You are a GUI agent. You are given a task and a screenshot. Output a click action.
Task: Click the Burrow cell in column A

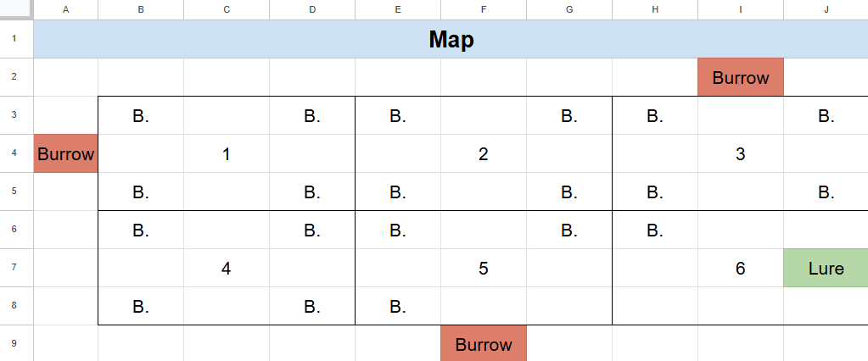tap(66, 153)
